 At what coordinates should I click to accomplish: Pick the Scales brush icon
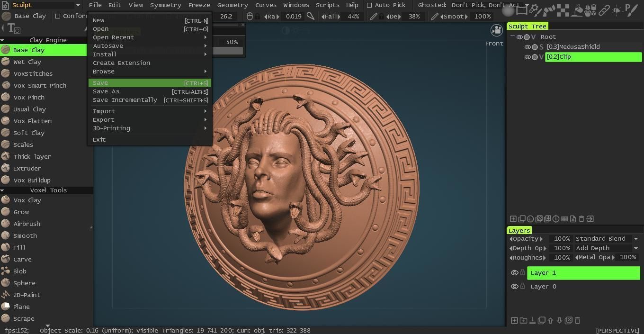(6, 144)
